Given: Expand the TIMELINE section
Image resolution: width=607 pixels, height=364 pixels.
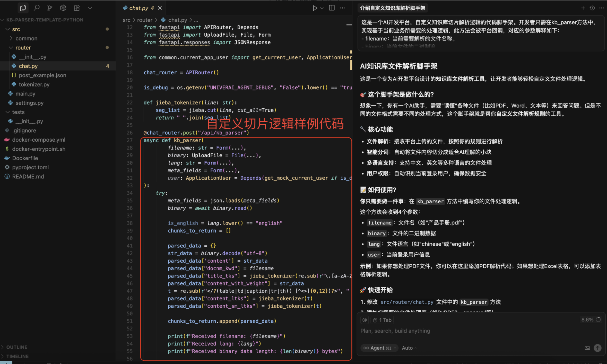Looking at the screenshot, I should click(x=18, y=356).
